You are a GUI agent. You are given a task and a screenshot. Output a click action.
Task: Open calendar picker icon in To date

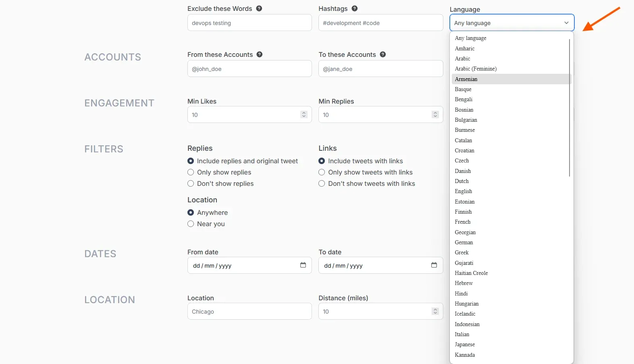click(x=434, y=265)
